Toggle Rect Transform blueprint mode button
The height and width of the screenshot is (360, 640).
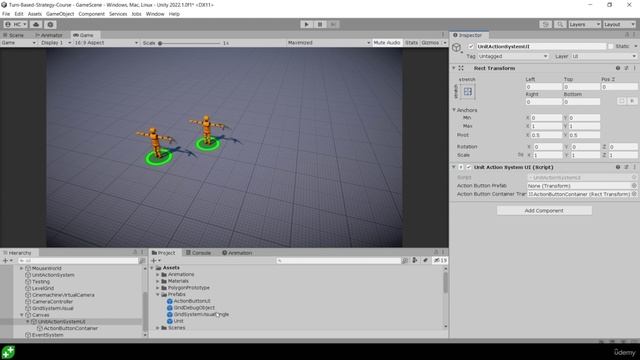(x=622, y=101)
